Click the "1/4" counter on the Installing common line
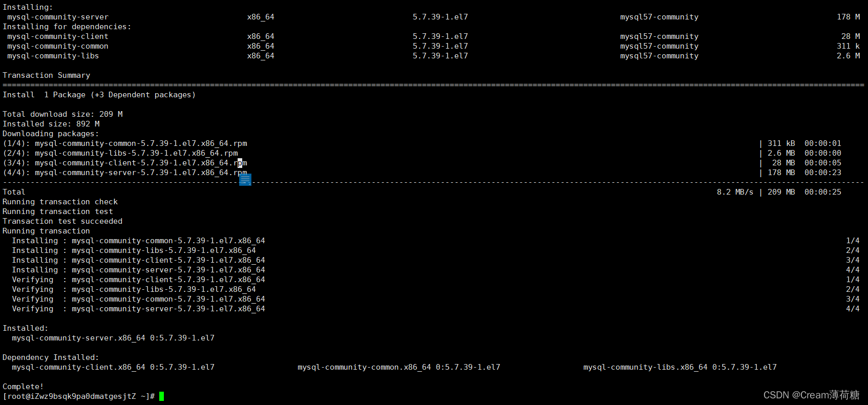 (x=853, y=241)
